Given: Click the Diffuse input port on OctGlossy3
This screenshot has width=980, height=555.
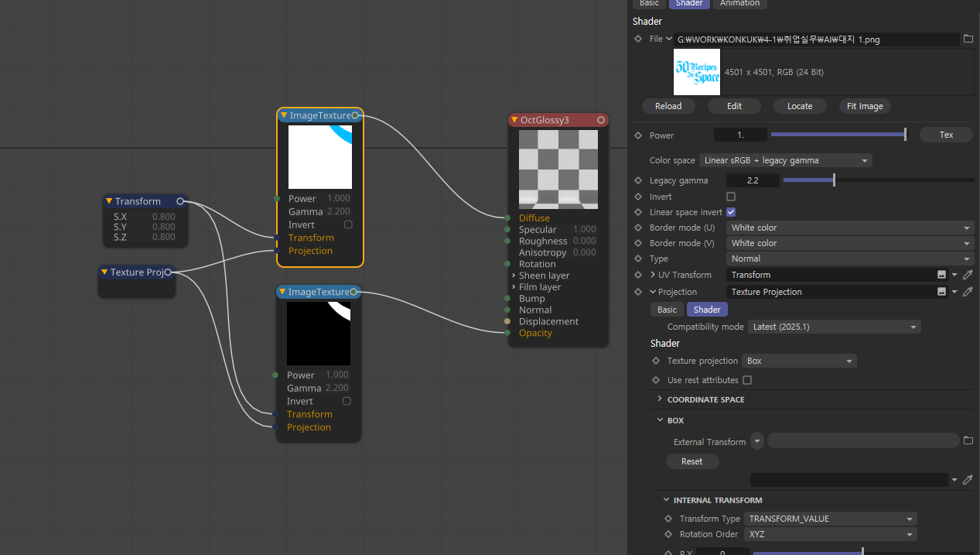Looking at the screenshot, I should (507, 218).
